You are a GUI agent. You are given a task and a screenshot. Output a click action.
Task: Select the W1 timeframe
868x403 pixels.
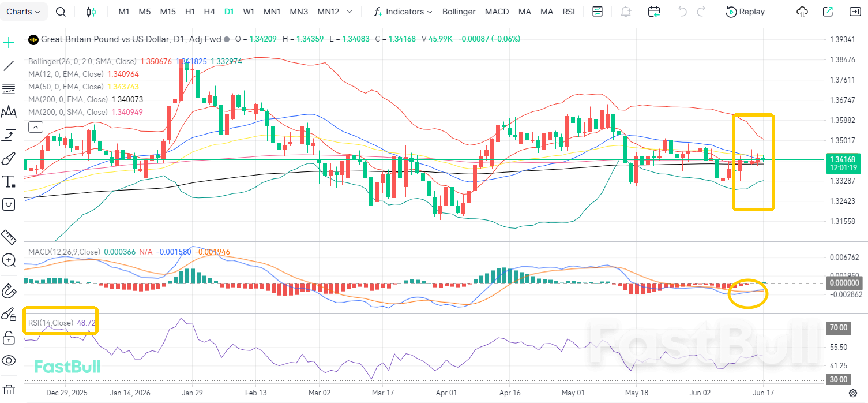point(249,12)
